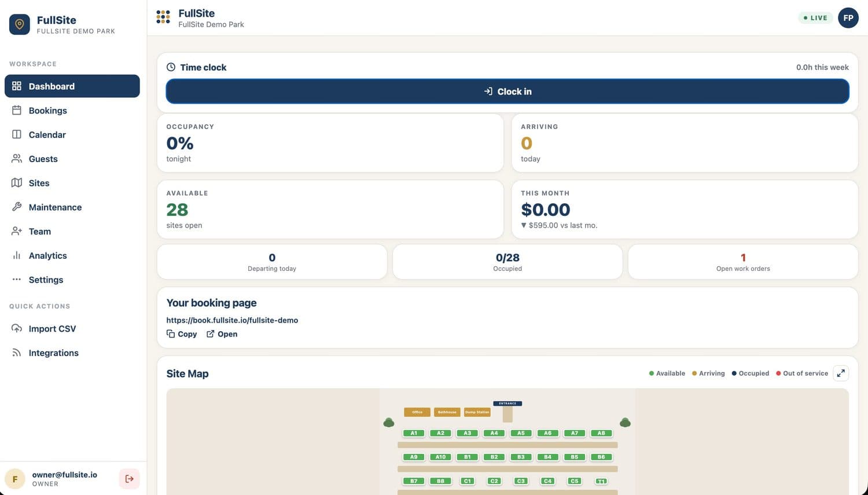Click the F owner avatar

(15, 479)
